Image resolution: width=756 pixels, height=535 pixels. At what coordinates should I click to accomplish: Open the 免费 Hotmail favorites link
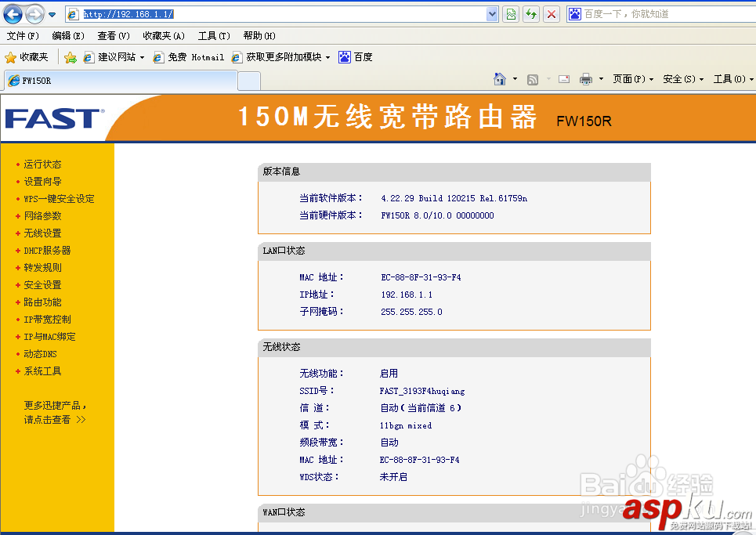[x=189, y=57]
